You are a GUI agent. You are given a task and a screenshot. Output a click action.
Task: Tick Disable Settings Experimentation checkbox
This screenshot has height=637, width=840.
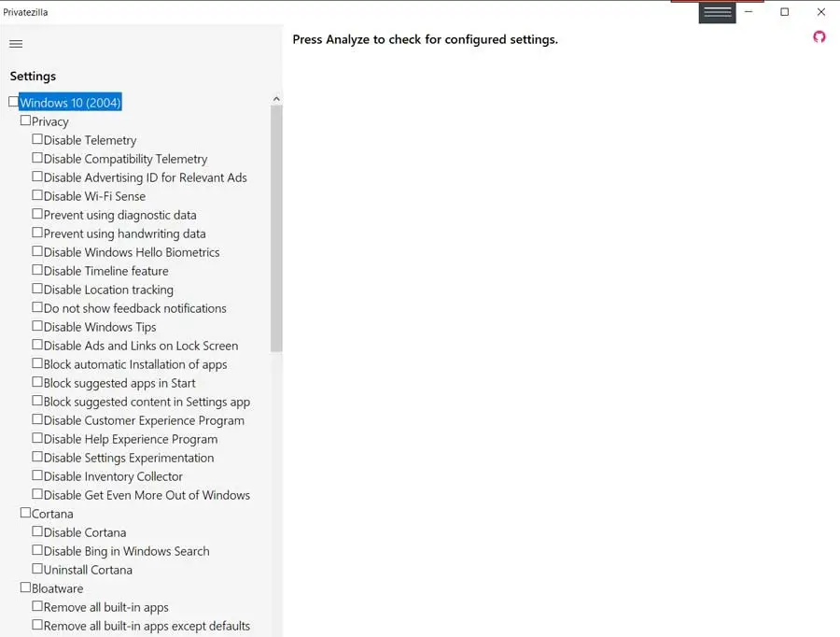[x=37, y=457]
